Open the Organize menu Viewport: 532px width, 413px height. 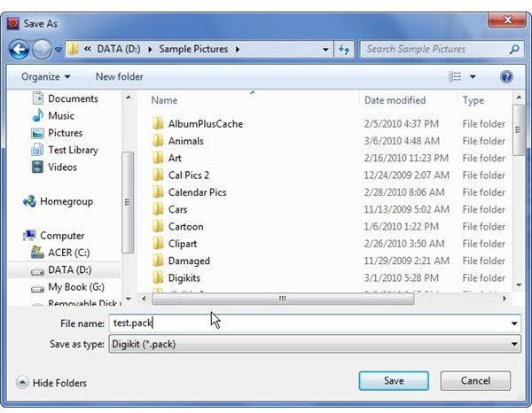(46, 76)
